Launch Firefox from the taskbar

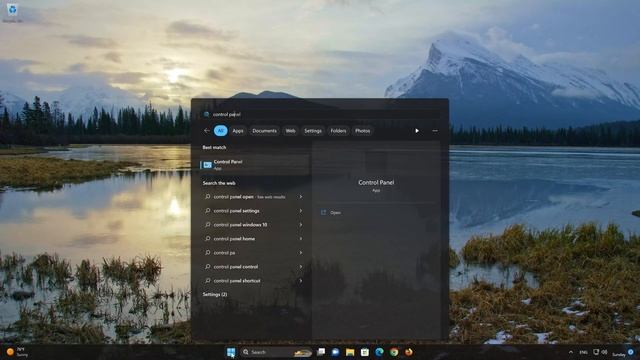408,352
